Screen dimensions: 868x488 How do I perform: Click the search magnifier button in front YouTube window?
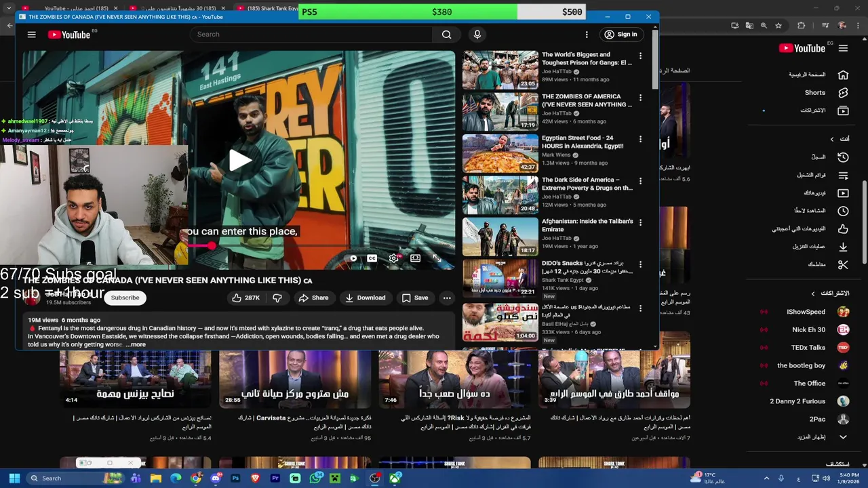pyautogui.click(x=446, y=35)
